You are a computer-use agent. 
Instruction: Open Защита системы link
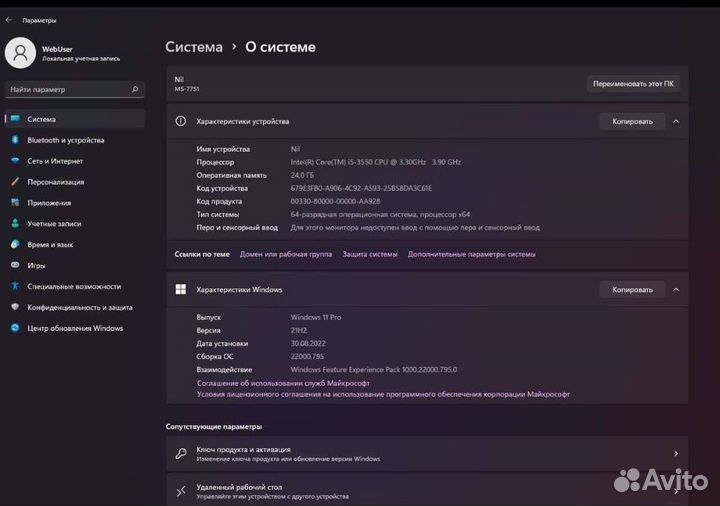370,254
